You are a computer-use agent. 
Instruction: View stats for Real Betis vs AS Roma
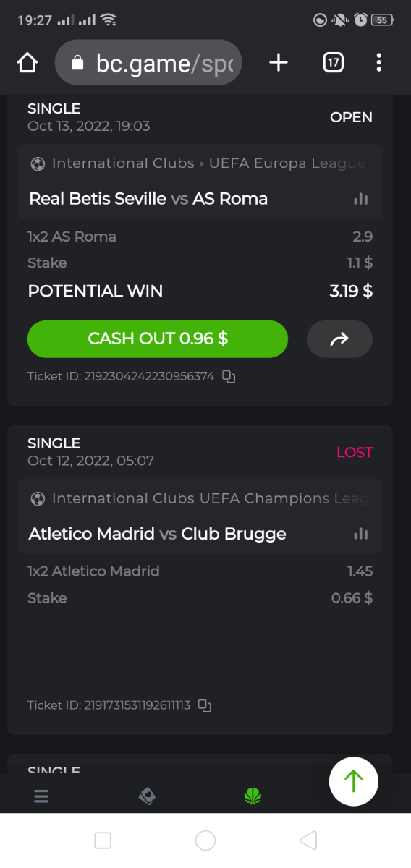click(x=360, y=199)
